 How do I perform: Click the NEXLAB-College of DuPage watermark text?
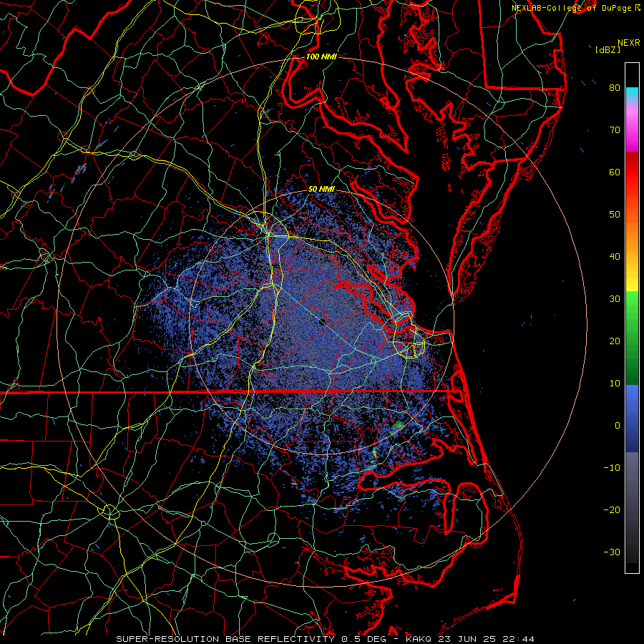point(575,8)
